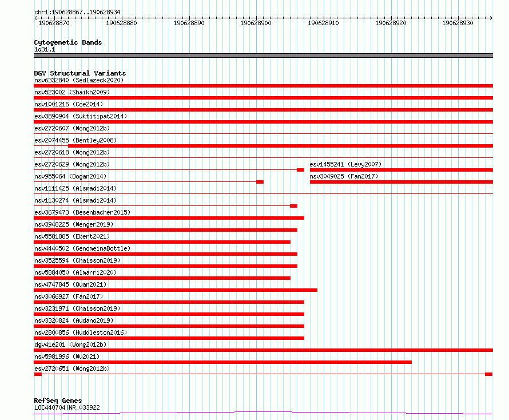Screen dimensions: 509x420
Task: Open nsv2800856 (Huddleston2016) variant
Action: point(81,332)
